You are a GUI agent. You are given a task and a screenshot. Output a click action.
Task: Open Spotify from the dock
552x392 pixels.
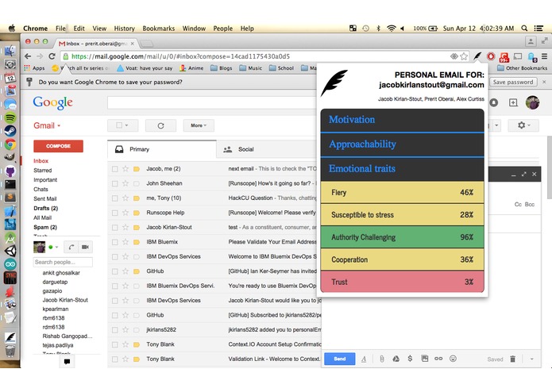coord(10,117)
